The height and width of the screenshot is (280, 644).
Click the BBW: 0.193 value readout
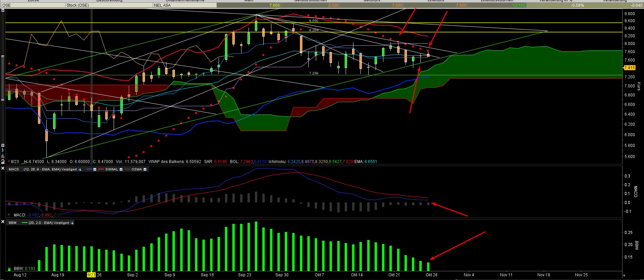25,269
